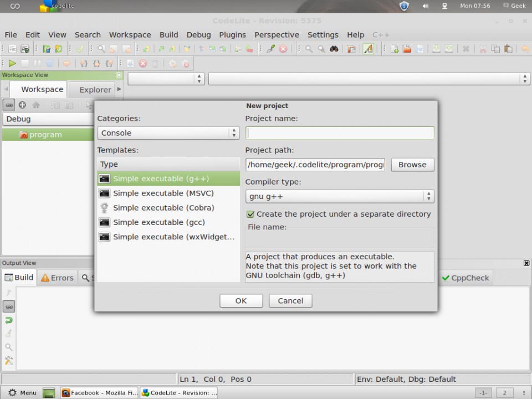The image size is (532, 399).
Task: Click the Project name input field
Action: 340,133
